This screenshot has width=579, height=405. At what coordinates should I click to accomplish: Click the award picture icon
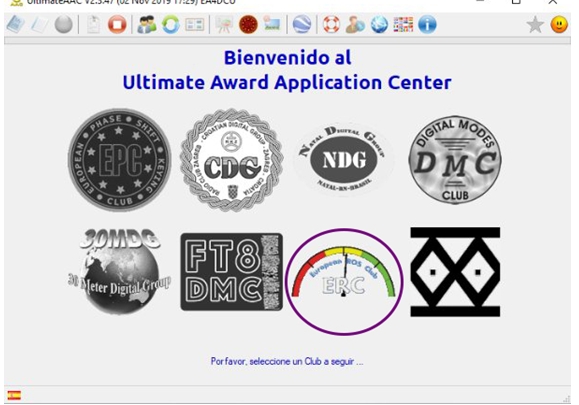pos(272,25)
